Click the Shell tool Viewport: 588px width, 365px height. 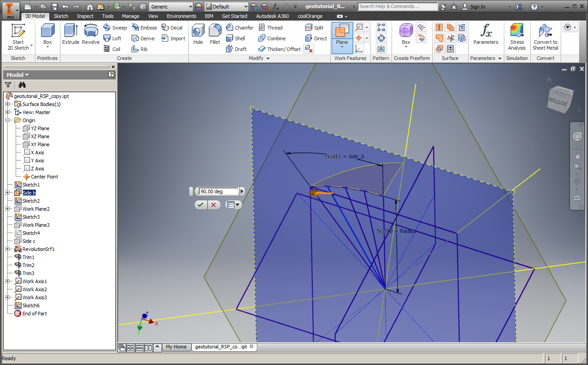236,38
